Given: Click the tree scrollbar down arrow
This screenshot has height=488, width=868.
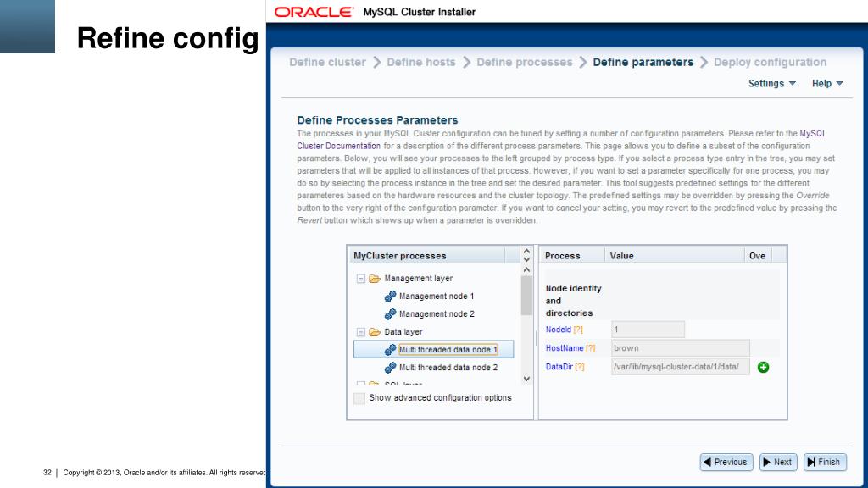Looking at the screenshot, I should [x=526, y=379].
